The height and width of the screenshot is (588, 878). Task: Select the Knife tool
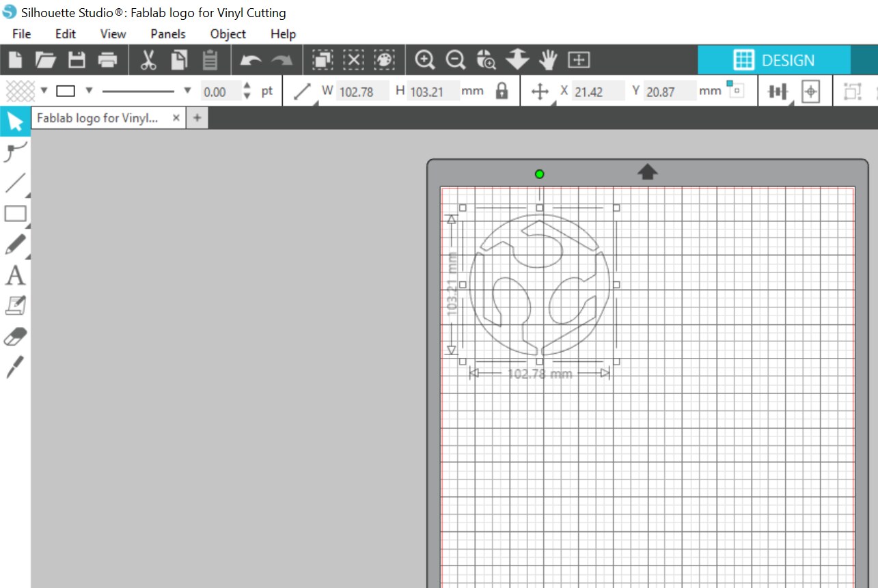coord(15,367)
